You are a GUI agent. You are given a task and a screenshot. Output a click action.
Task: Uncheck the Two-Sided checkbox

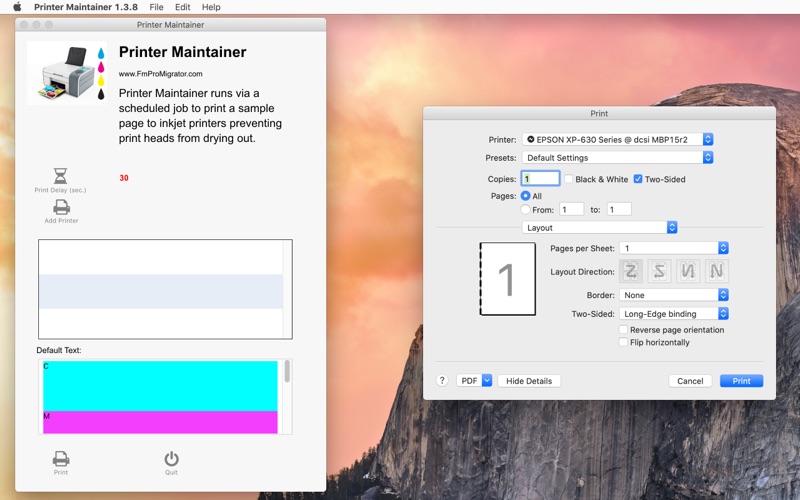pyautogui.click(x=638, y=179)
